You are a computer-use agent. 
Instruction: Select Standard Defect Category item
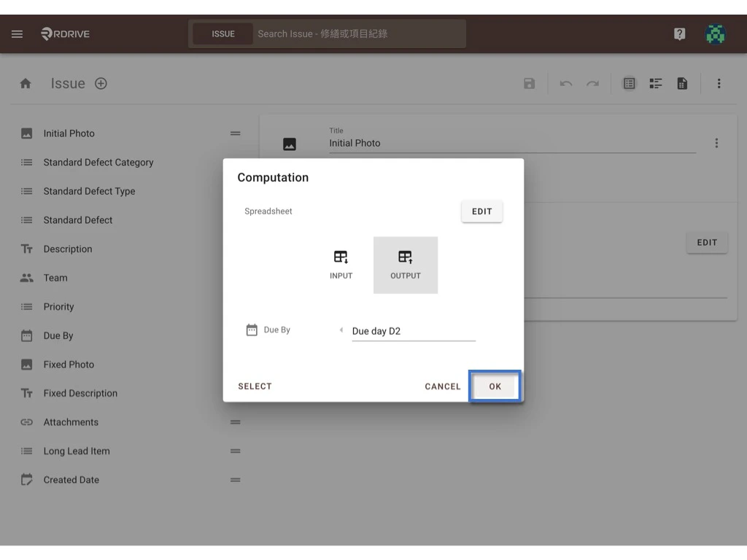(x=98, y=163)
